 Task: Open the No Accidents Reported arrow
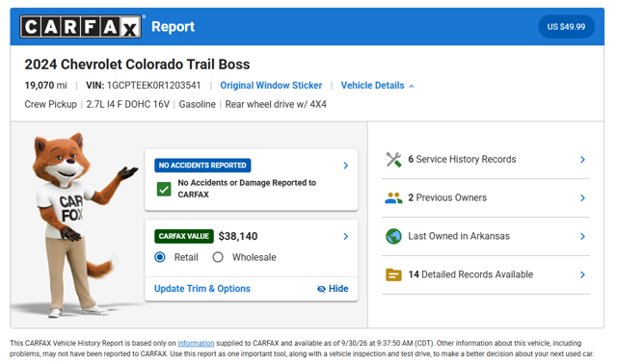pos(345,166)
